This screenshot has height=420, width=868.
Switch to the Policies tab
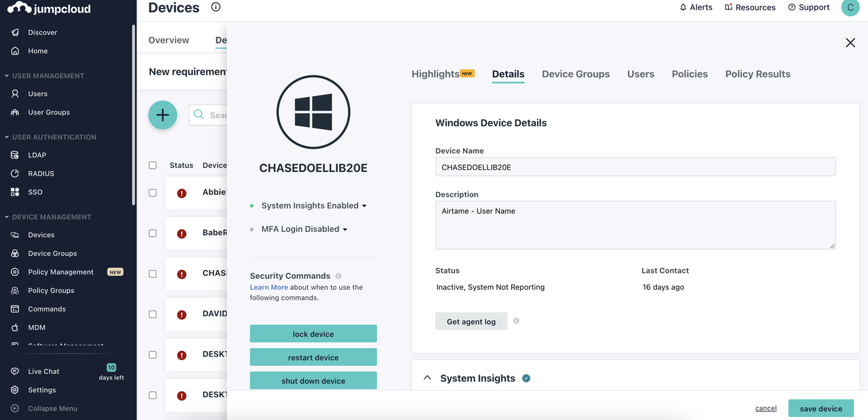(x=690, y=74)
